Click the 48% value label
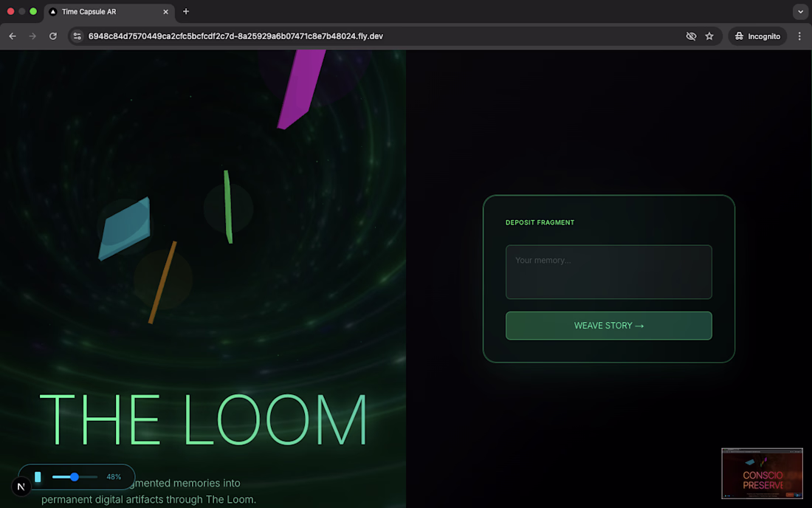This screenshot has width=812, height=508. click(x=114, y=477)
